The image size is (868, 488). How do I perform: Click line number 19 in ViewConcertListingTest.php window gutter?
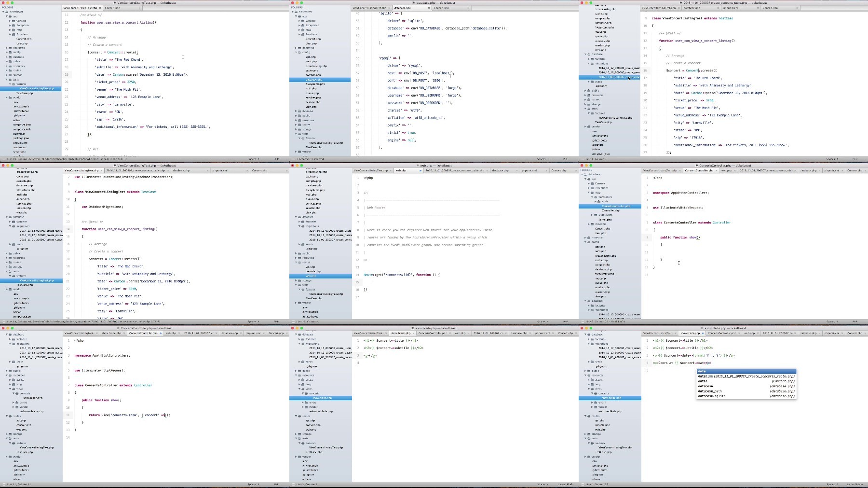coord(67,75)
